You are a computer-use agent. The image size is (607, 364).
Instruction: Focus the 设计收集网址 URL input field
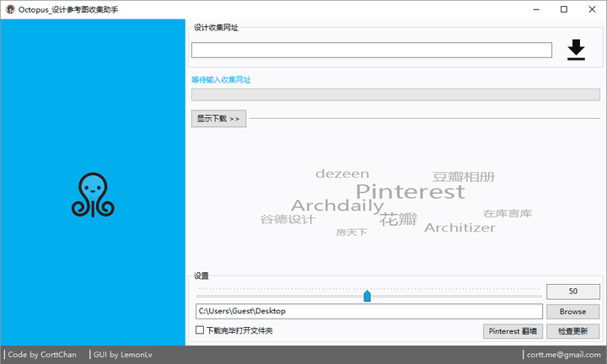coord(372,51)
